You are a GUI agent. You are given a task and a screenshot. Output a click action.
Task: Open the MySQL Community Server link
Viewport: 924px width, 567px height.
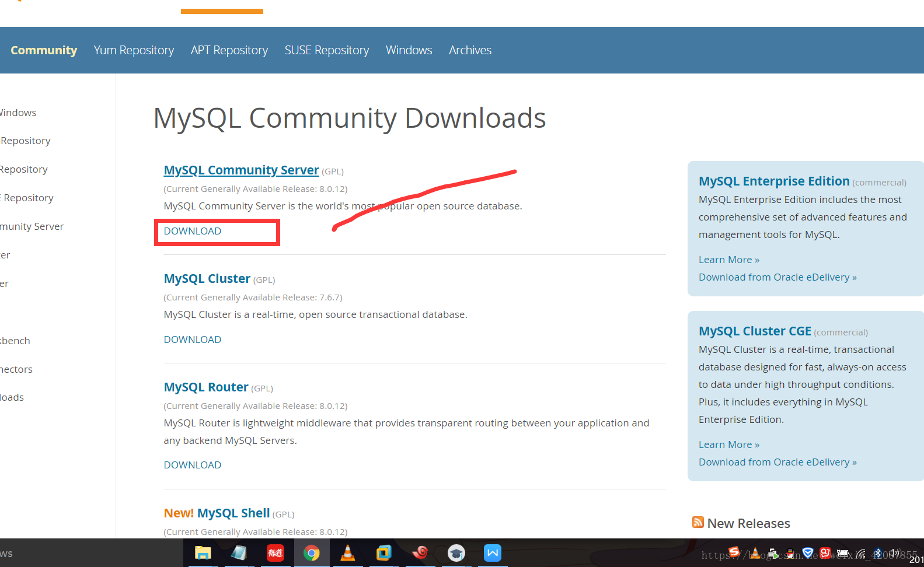242,170
